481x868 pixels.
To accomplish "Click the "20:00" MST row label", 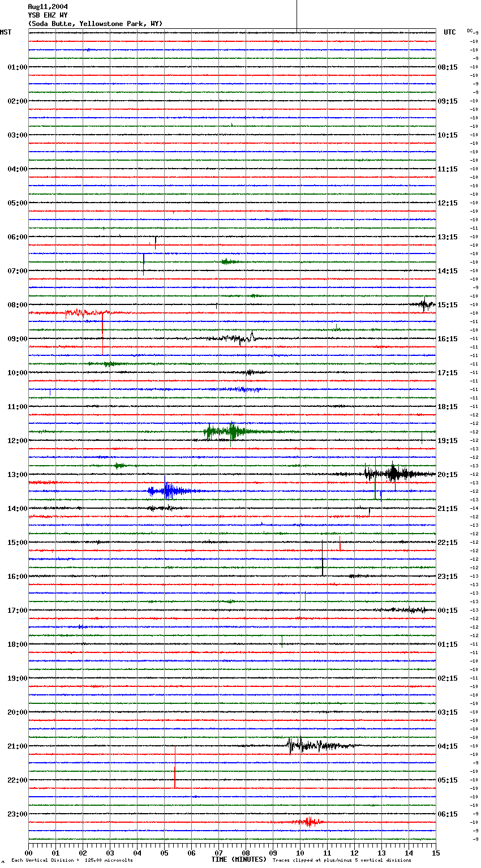I will pos(18,712).
